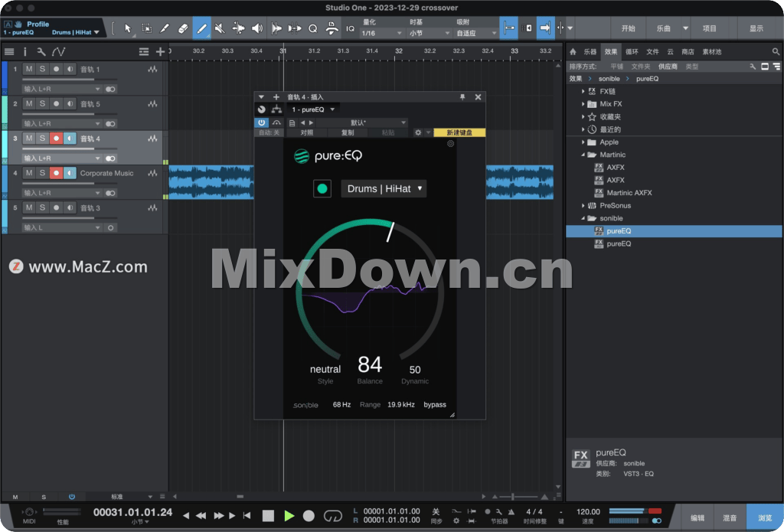
Task: Select the Mute tool
Action: (x=220, y=28)
